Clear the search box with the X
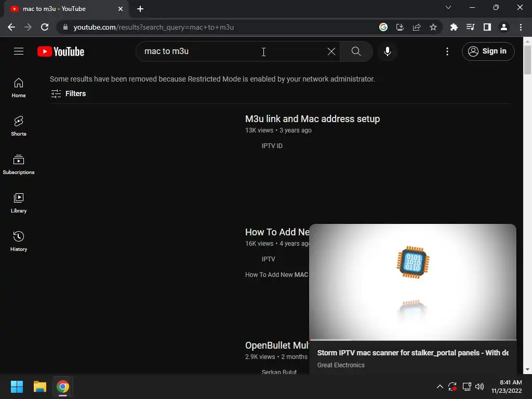The image size is (532, 399). click(x=331, y=51)
